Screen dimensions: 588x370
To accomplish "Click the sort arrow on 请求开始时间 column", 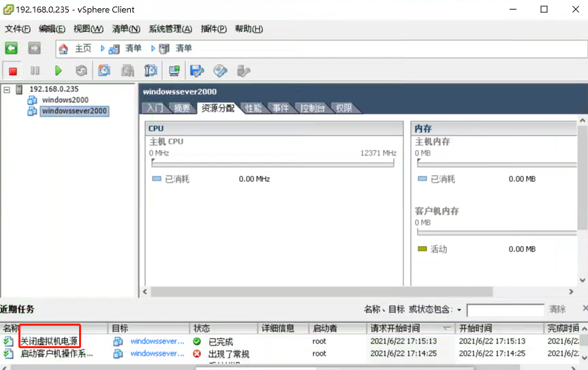I will 446,328.
